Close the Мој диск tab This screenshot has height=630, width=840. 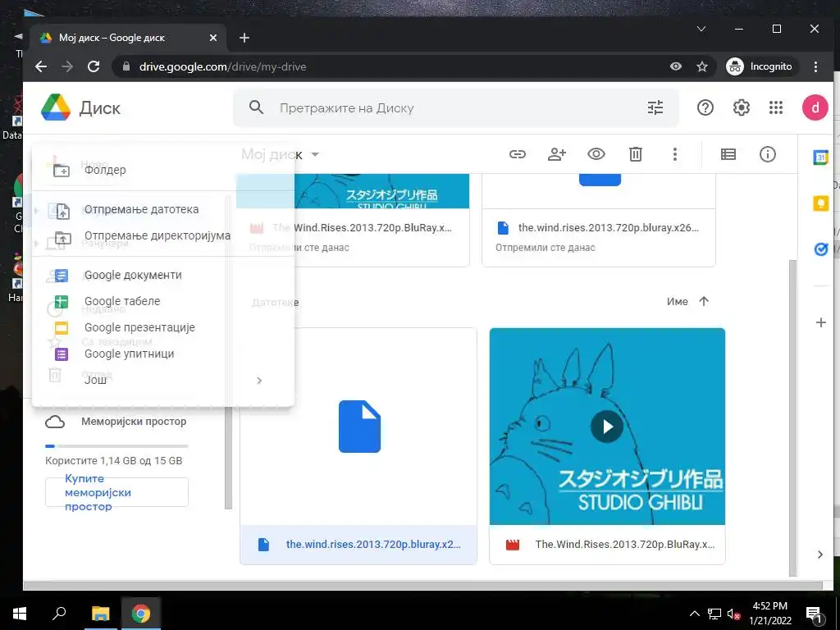click(212, 38)
